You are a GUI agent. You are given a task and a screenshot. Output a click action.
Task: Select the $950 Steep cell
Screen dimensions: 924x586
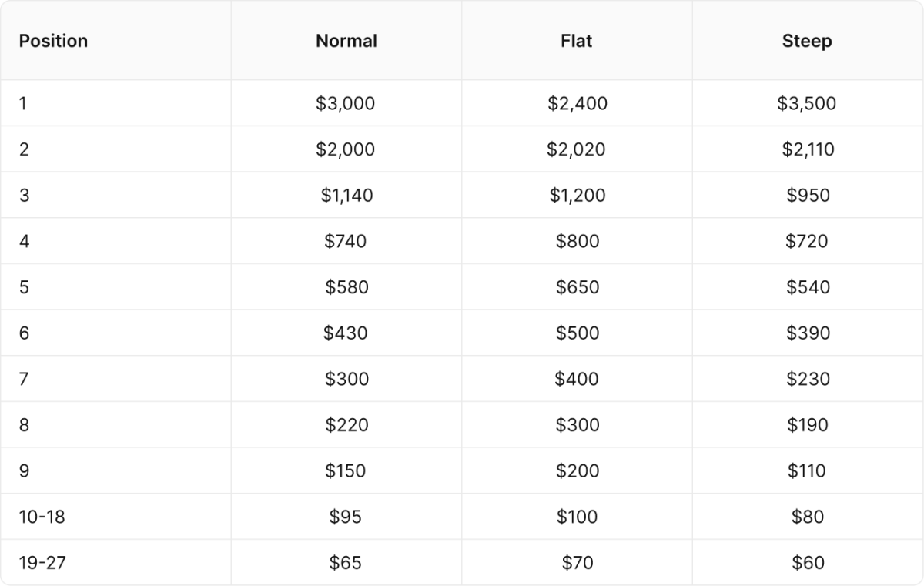pos(808,196)
